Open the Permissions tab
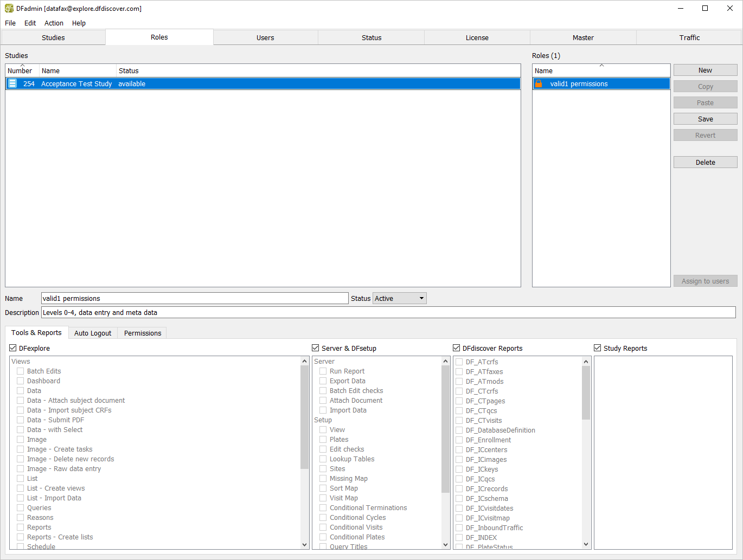743x560 pixels. [143, 333]
